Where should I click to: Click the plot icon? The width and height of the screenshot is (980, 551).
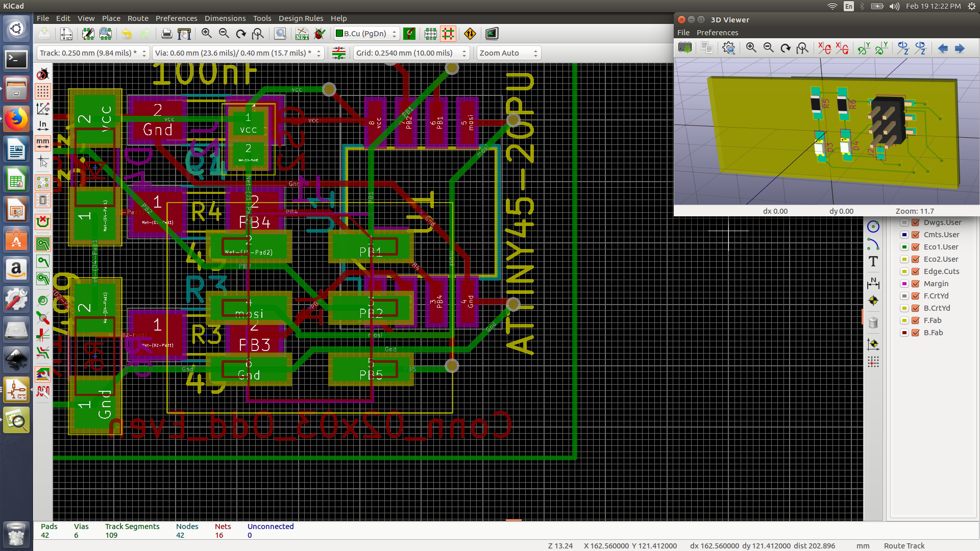(x=184, y=34)
